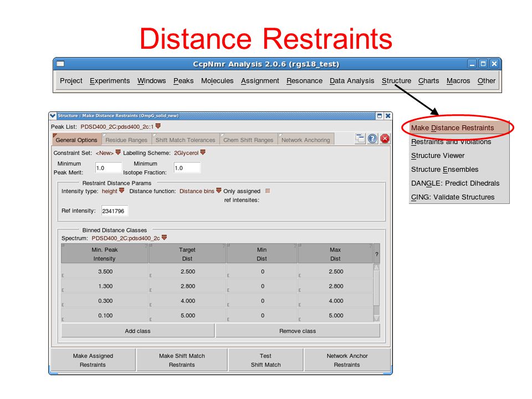This screenshot has width=532, height=399.
Task: Switch to the Chem Shift Ranges tab
Action: tap(248, 140)
